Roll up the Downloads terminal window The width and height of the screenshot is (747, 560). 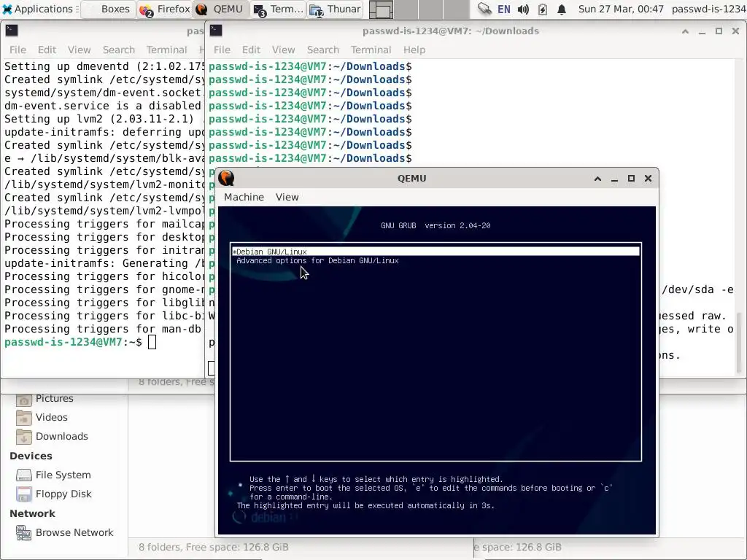coord(685,31)
